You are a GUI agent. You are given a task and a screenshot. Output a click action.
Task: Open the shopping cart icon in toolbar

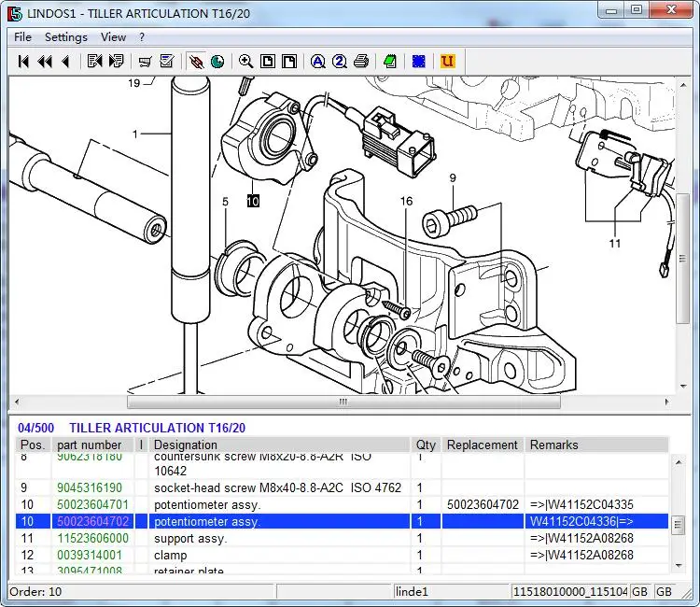tap(145, 62)
